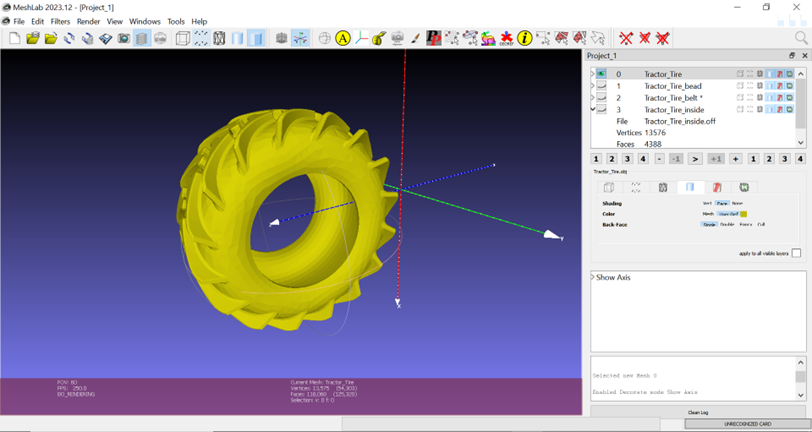The image size is (812, 432).
Task: Select the Tractor_Tire_inside.off file name
Action: click(680, 121)
